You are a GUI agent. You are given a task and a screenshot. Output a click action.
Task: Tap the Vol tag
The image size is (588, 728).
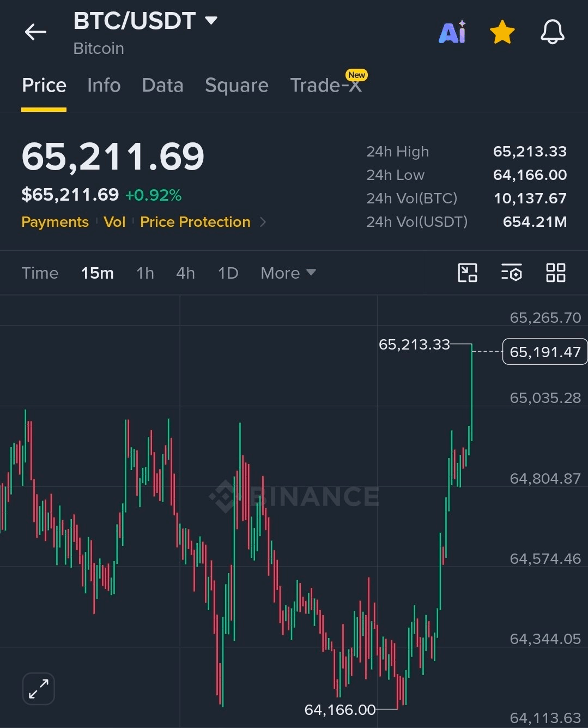coord(114,222)
